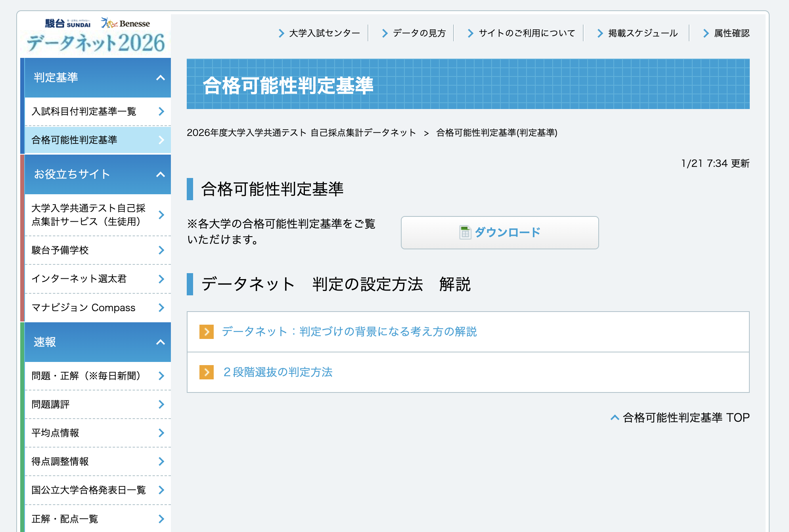
Task: Click the orange arrow beside ２段階選抜の判定方法
Action: pos(206,372)
